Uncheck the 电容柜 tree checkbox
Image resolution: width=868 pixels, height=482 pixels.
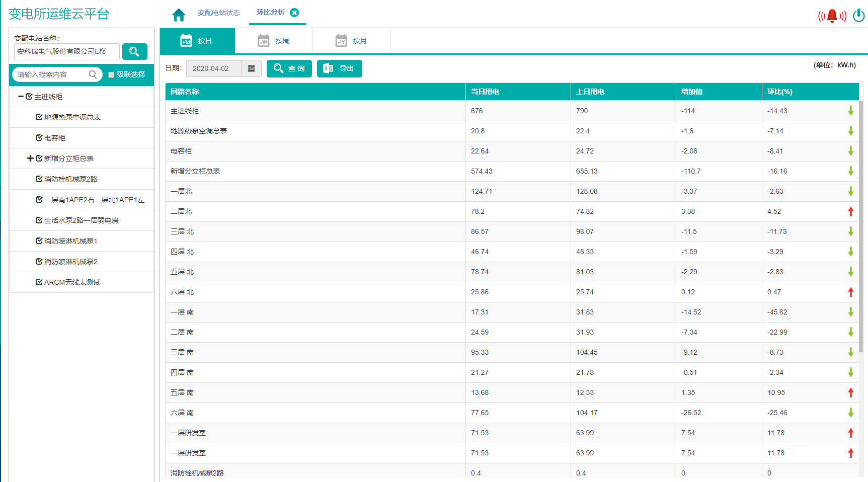coord(39,137)
